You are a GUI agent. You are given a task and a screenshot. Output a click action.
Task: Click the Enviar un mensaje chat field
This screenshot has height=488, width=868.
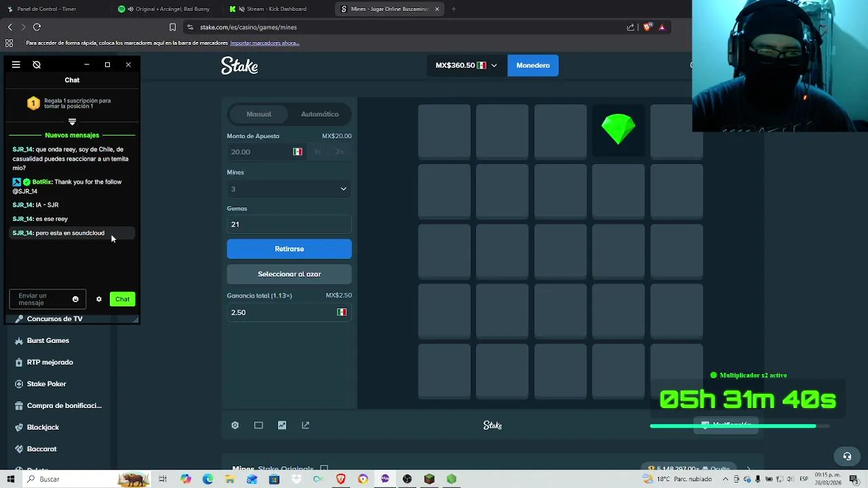pos(42,299)
